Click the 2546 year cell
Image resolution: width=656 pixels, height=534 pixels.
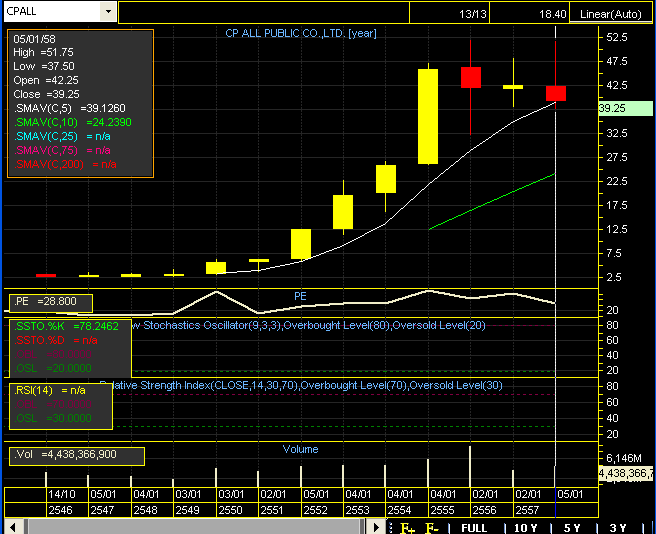67,510
